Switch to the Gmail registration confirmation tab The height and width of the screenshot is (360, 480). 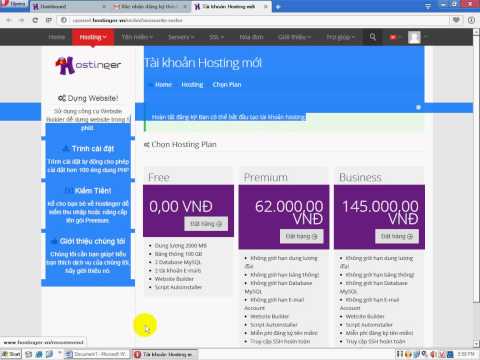[x=151, y=6]
